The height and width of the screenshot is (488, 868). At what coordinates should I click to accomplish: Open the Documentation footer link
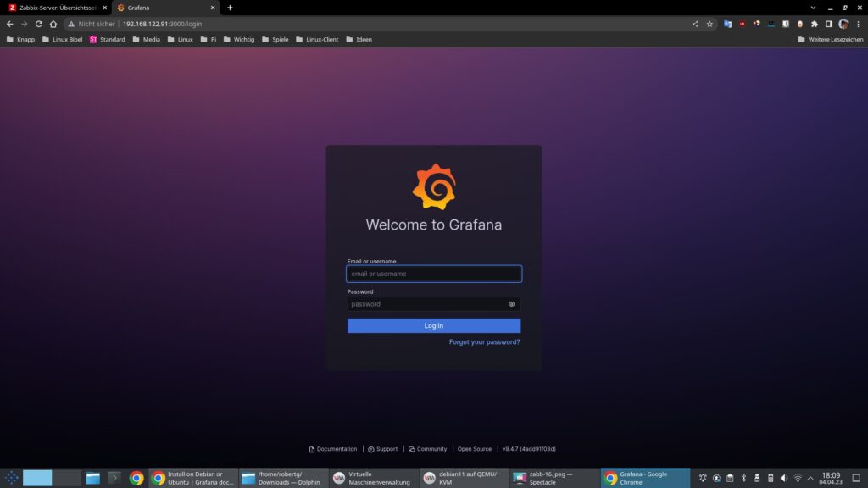[332, 449]
